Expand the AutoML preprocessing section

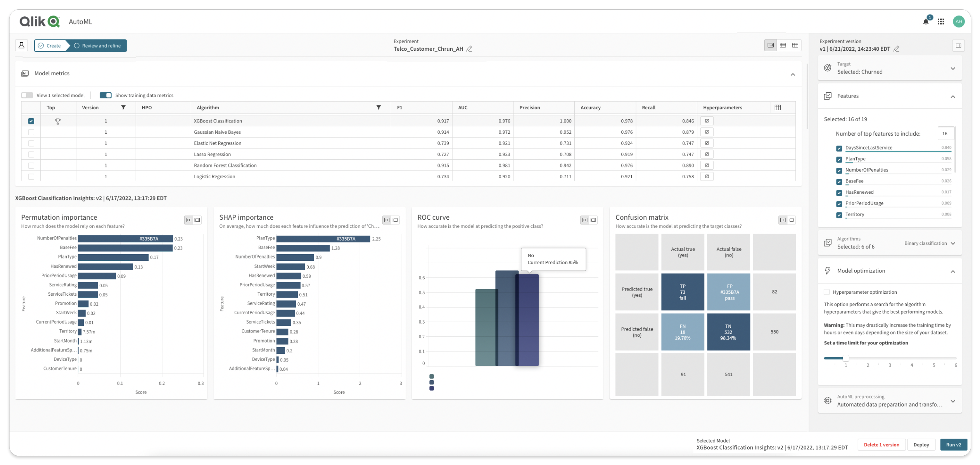pyautogui.click(x=953, y=401)
